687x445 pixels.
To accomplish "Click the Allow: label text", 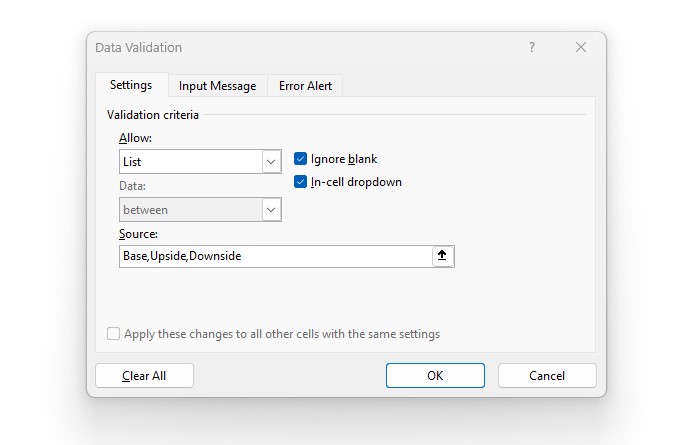I will pyautogui.click(x=135, y=137).
